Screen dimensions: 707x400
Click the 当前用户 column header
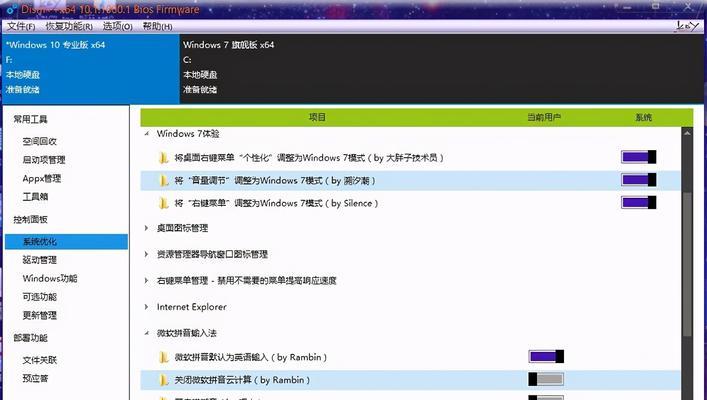pyautogui.click(x=544, y=117)
